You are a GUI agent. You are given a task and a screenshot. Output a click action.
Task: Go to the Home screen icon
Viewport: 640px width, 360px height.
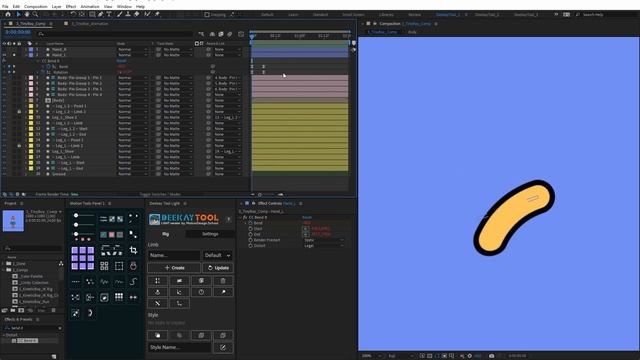coord(8,14)
